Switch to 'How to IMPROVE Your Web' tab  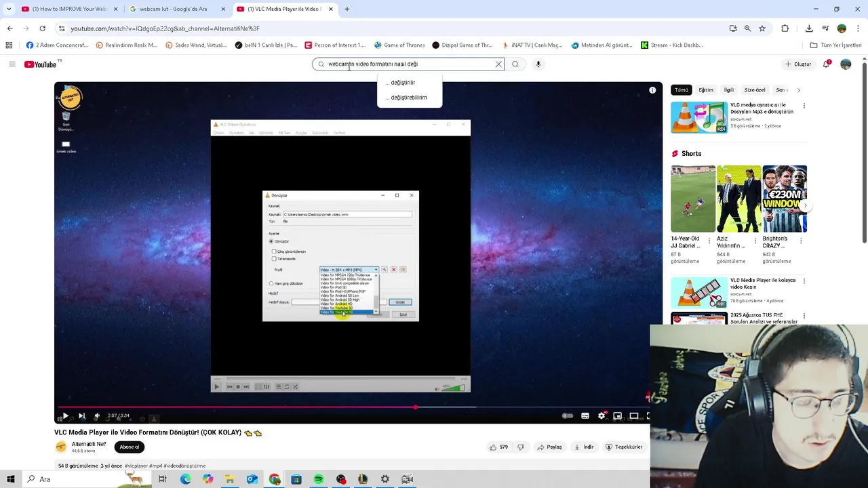click(x=69, y=9)
